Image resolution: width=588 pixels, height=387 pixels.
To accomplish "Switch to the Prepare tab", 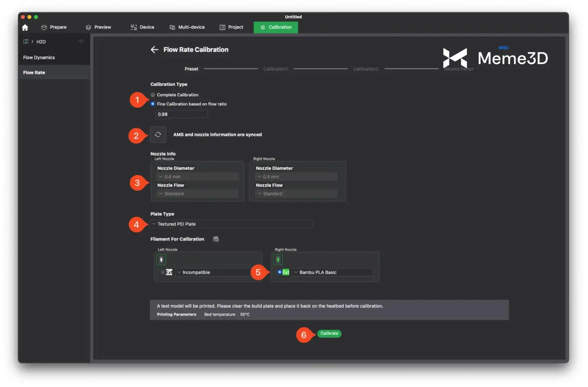I will tap(54, 27).
